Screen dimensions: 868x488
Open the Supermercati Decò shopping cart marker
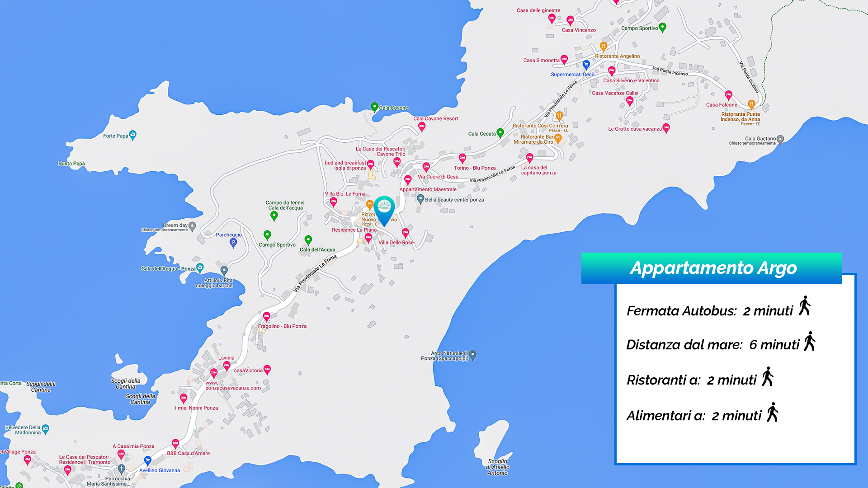click(x=586, y=65)
